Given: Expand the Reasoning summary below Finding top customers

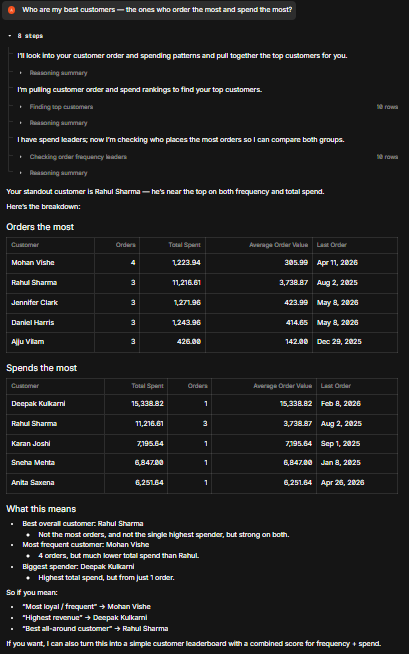Looking at the screenshot, I should (x=58, y=123).
